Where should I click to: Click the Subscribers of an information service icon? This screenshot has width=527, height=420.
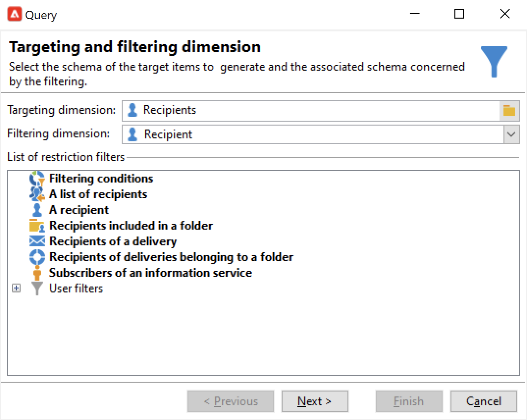37,273
